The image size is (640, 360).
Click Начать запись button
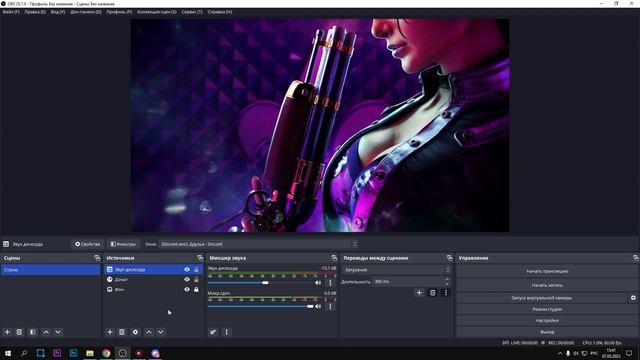tap(547, 285)
